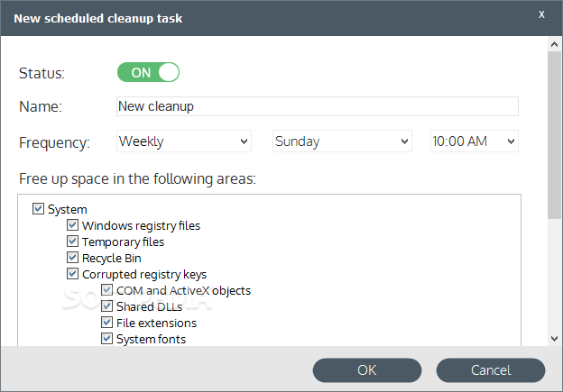
Task: Uncheck Windows registry files checkbox
Action: click(x=72, y=225)
